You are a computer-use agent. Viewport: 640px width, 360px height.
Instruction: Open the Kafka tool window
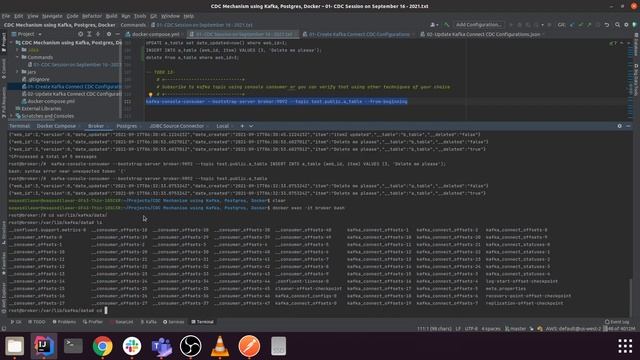(x=149, y=322)
